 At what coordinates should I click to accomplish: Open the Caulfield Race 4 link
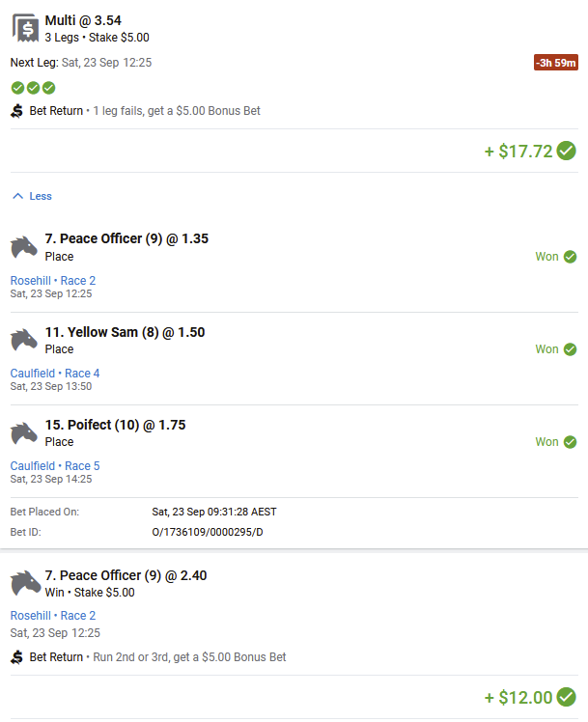pyautogui.click(x=55, y=373)
